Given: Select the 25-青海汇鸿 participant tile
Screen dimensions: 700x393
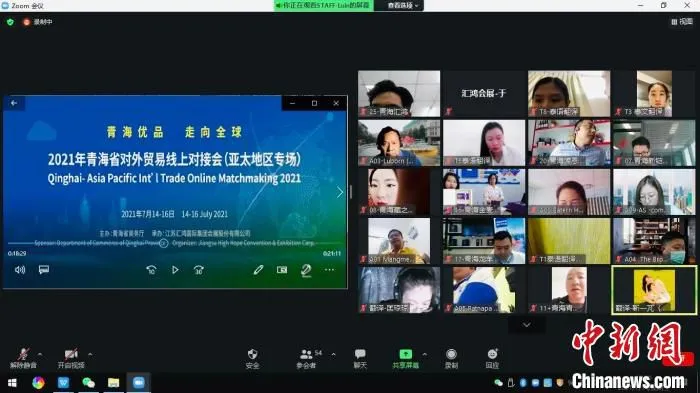Looking at the screenshot, I should pos(399,93).
